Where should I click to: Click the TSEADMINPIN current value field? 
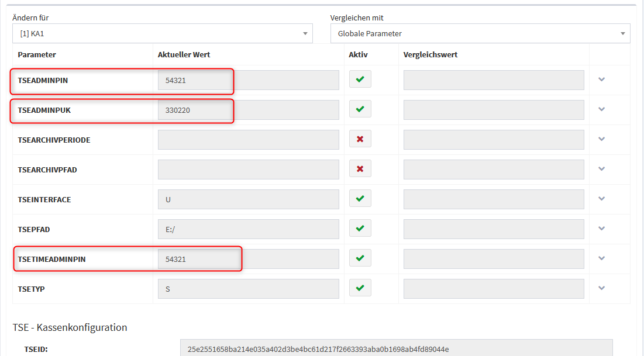pos(248,80)
